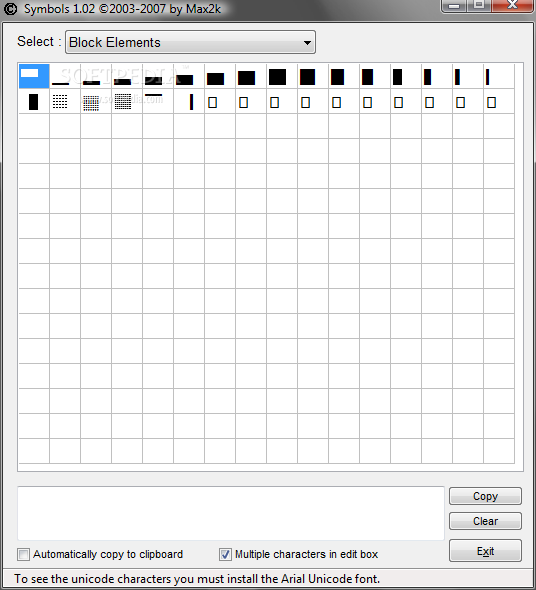Click the Clear button
Viewport: 536px width, 590px height.
point(485,521)
